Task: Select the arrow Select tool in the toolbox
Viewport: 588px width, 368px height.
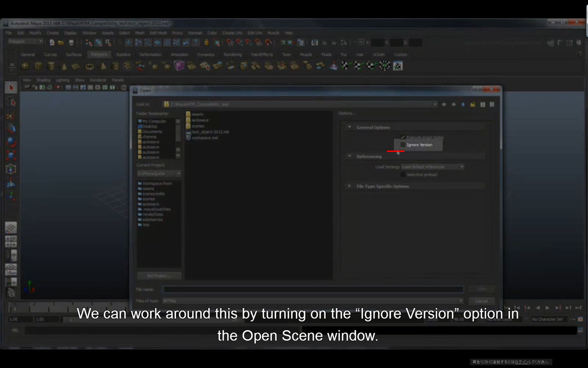Action: tap(11, 87)
